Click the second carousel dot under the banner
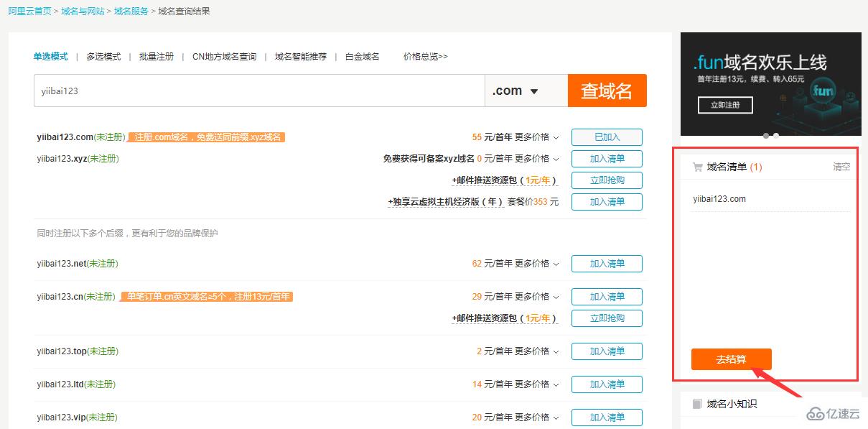The height and width of the screenshot is (429, 868). click(775, 134)
